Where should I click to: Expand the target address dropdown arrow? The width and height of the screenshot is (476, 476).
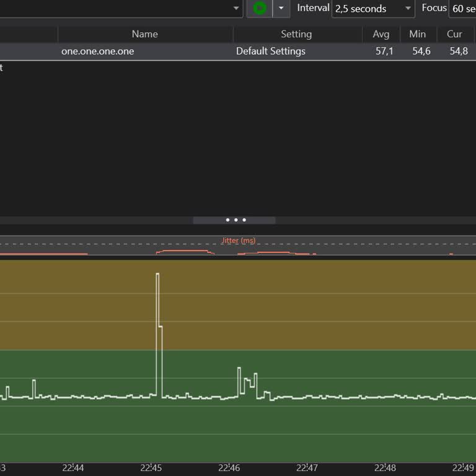click(236, 8)
